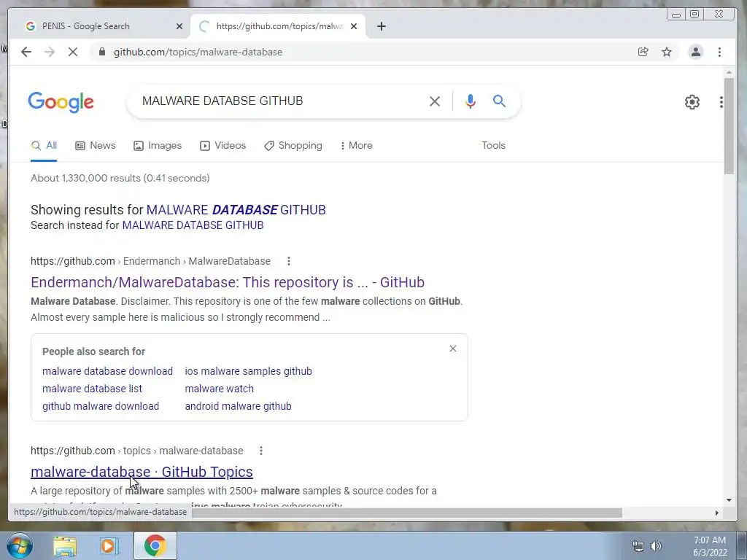The image size is (747, 560).
Task: Clear the Google search box text
Action: click(x=435, y=101)
